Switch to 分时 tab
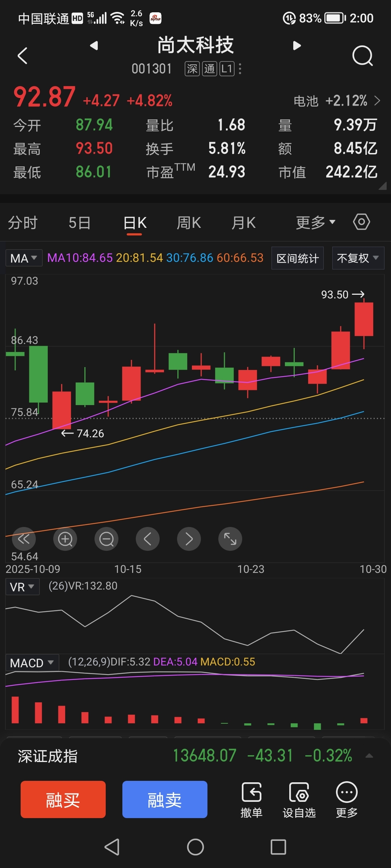 click(23, 222)
